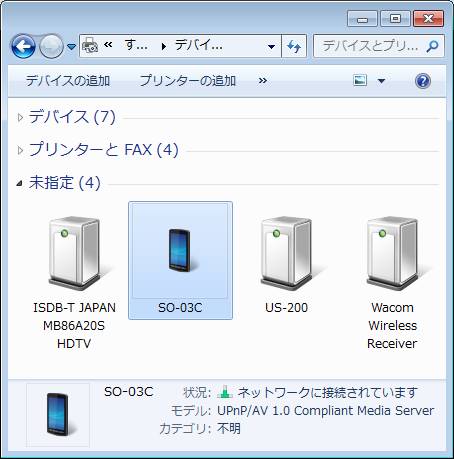The width and height of the screenshot is (454, 459).
Task: Maximize the Devices and Printers window
Action: tap(395, 19)
